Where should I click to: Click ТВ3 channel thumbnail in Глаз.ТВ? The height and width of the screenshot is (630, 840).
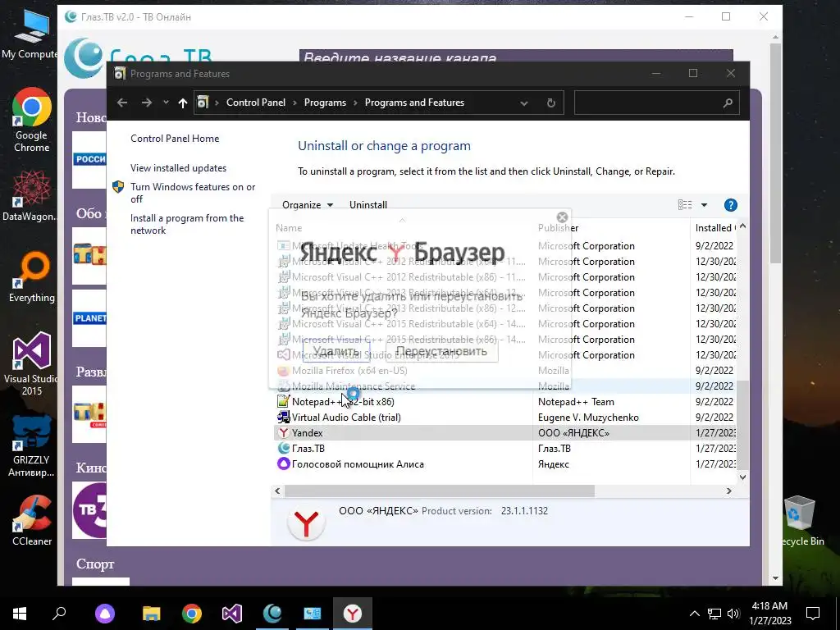pyautogui.click(x=89, y=510)
